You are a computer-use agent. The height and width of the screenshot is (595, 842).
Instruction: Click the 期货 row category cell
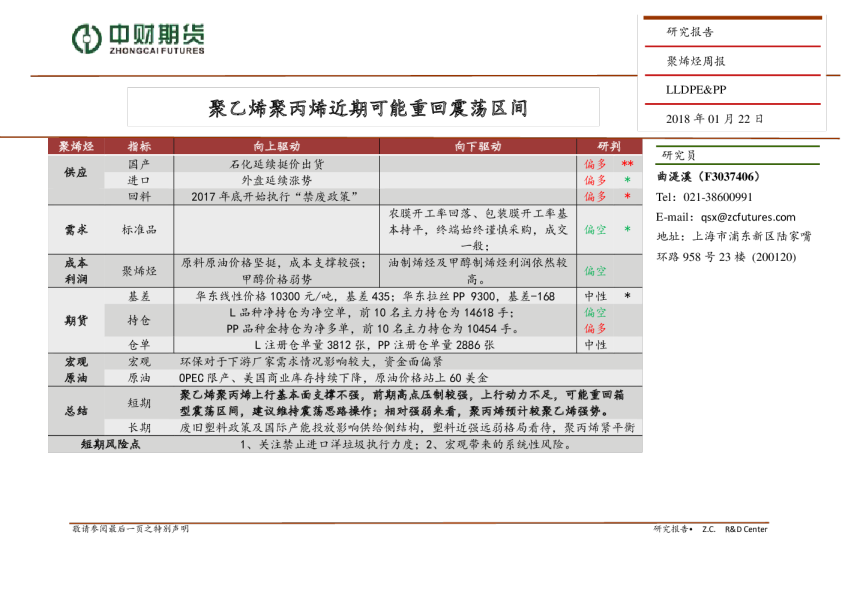[x=76, y=320]
